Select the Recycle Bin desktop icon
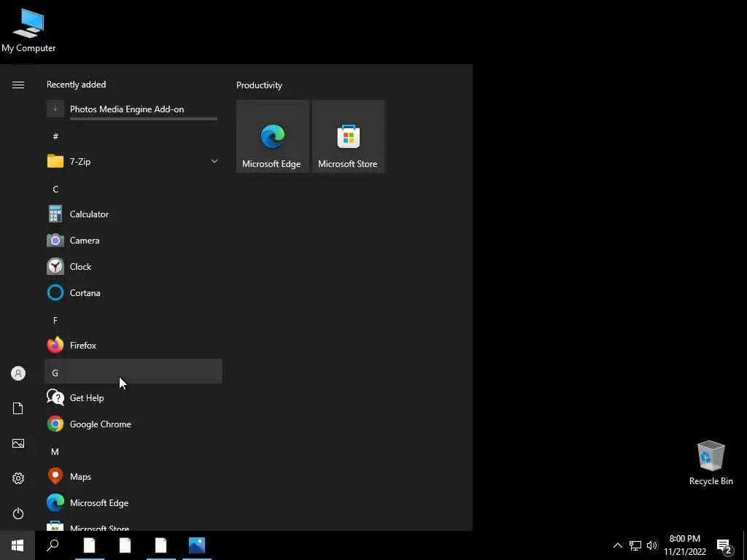 click(x=711, y=463)
